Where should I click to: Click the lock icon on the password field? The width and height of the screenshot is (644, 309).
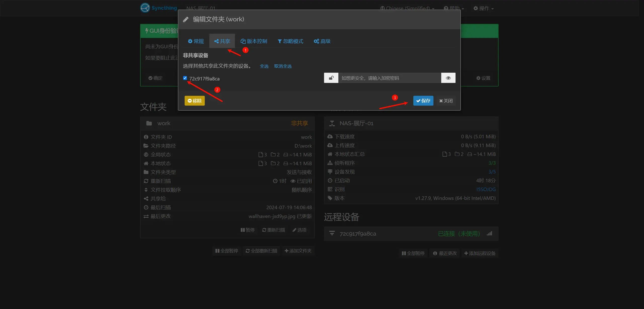point(331,78)
